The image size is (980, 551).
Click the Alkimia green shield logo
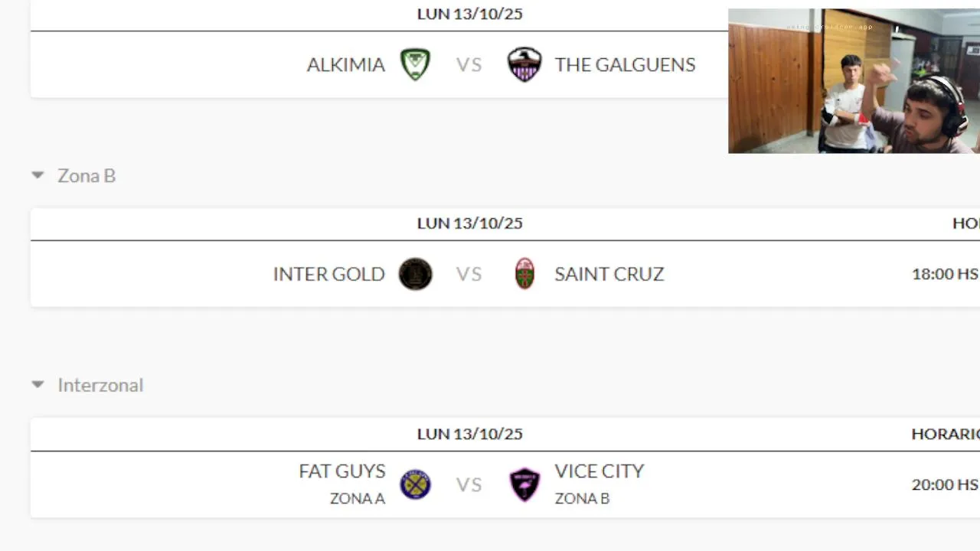tap(415, 64)
